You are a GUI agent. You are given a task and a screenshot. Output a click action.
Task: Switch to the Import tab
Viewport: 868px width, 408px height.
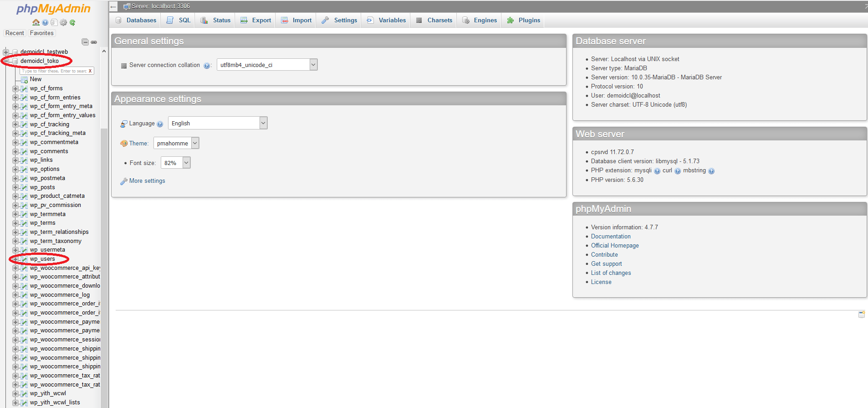[x=296, y=20]
